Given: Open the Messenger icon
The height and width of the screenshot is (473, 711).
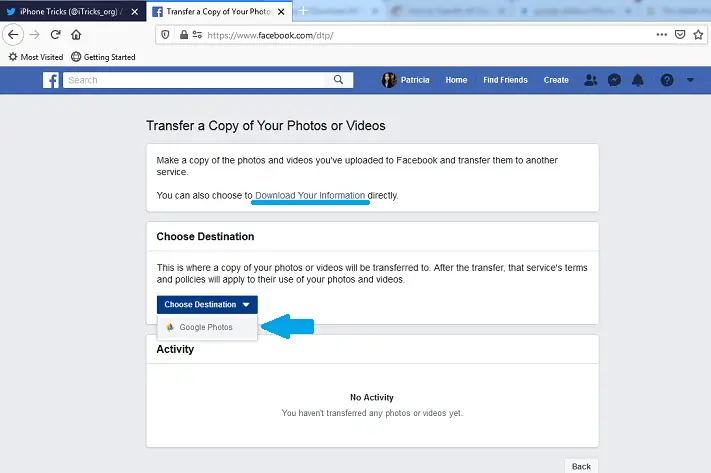Looking at the screenshot, I should coord(615,80).
